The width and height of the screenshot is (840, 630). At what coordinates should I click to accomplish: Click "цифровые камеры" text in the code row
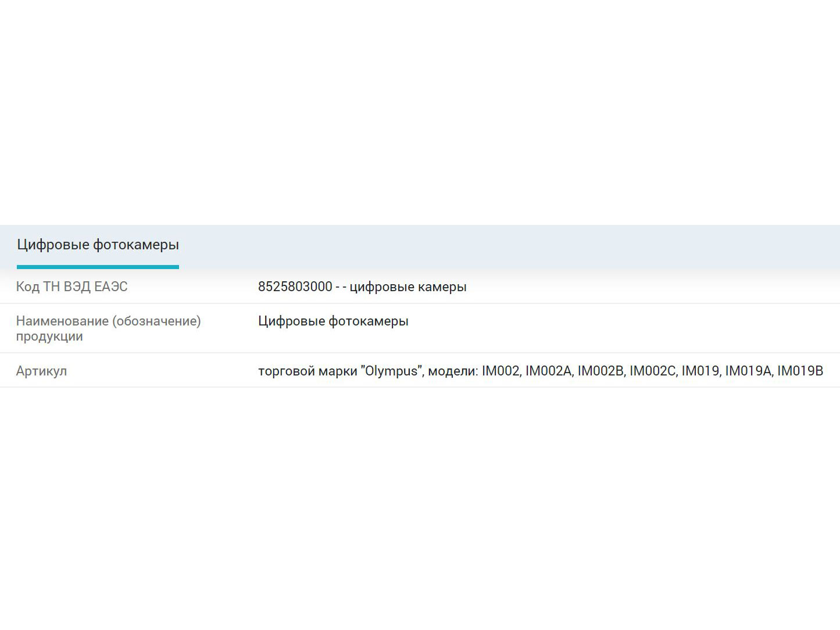point(408,287)
